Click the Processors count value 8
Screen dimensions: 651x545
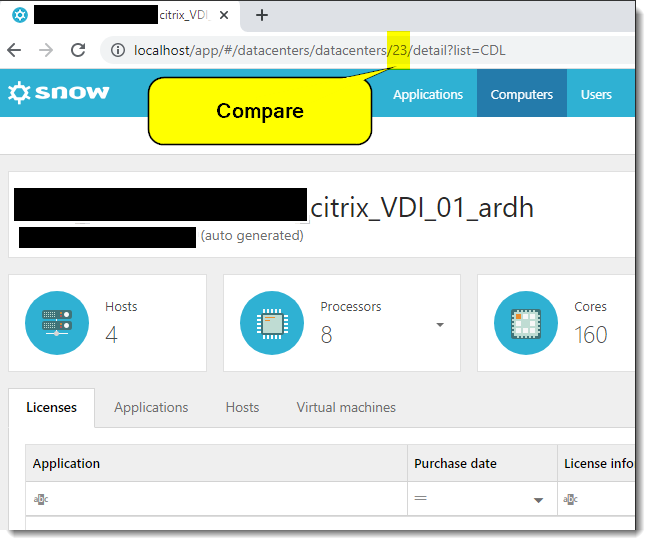(x=326, y=335)
